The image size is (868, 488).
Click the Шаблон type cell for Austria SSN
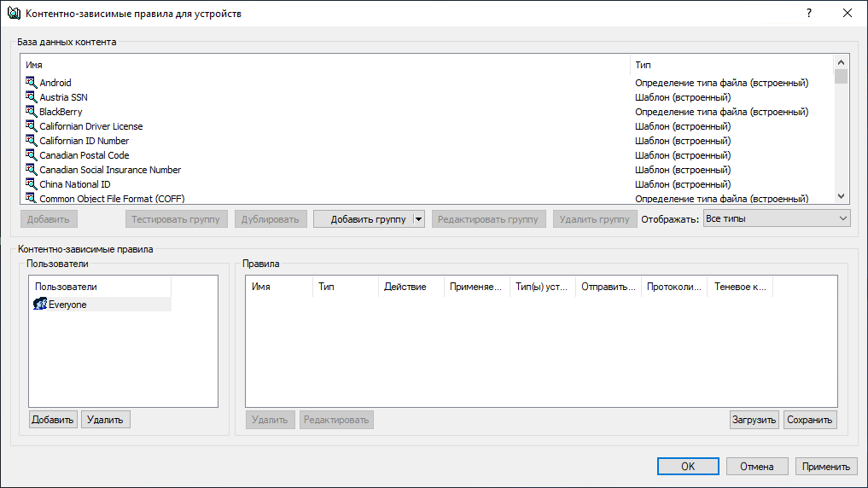click(x=683, y=96)
